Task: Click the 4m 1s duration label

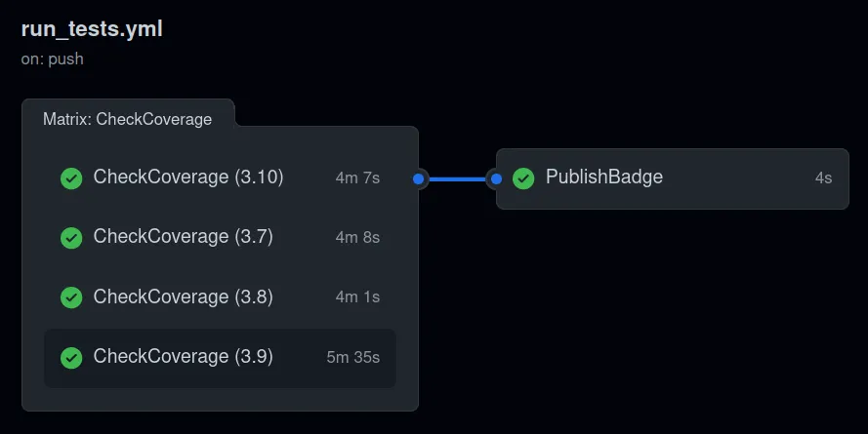Action: [357, 297]
